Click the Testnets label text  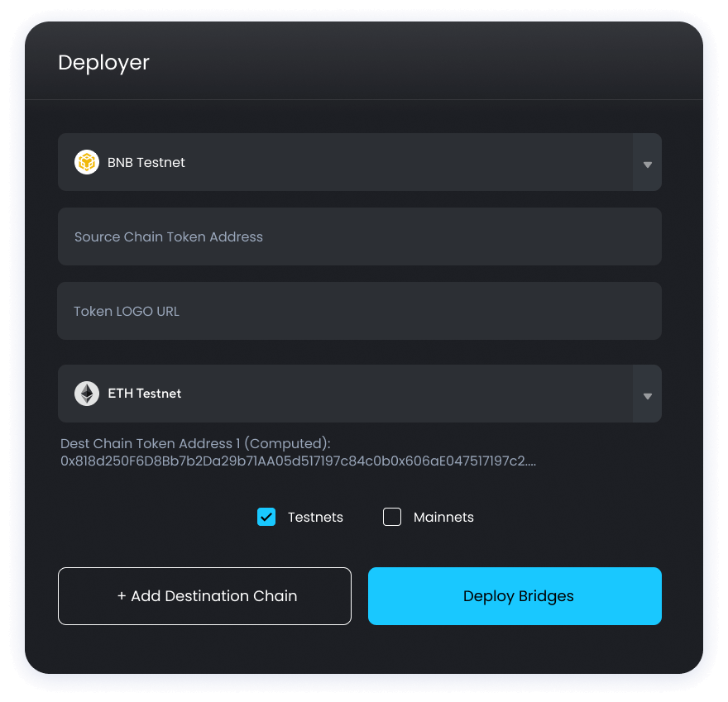(315, 518)
